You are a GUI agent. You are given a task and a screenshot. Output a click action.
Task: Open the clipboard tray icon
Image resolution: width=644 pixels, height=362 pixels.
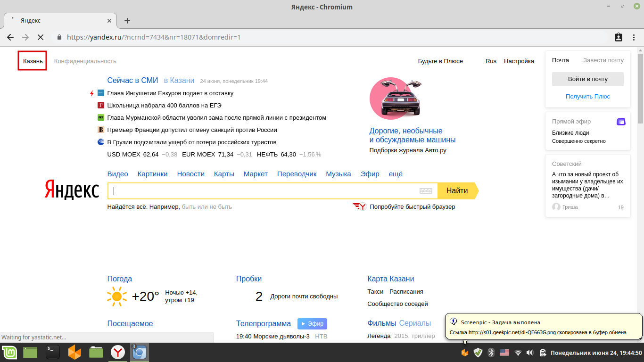[543, 353]
